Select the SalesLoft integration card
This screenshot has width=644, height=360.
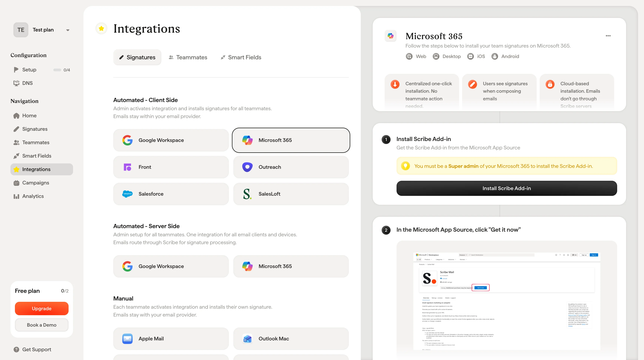pos(291,194)
